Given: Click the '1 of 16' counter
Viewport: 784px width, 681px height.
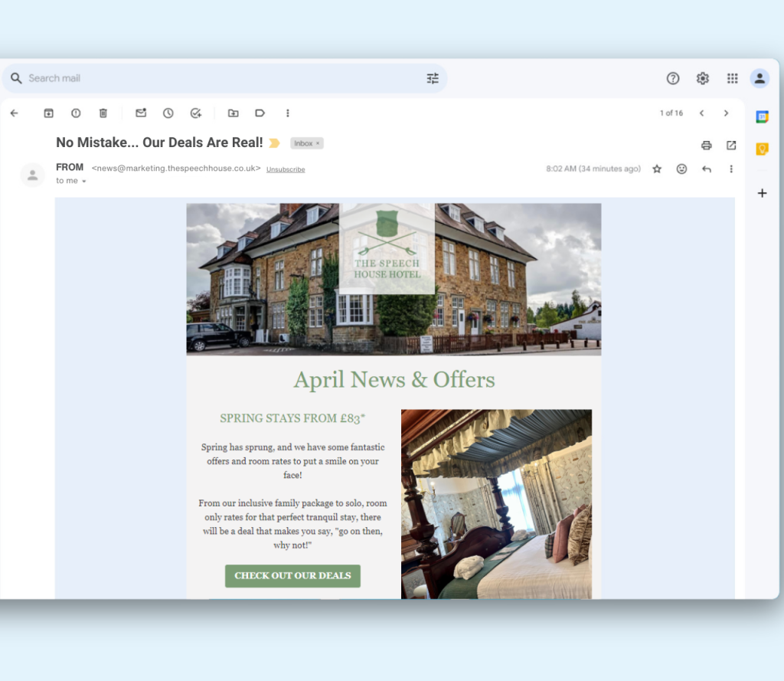Looking at the screenshot, I should tap(671, 113).
